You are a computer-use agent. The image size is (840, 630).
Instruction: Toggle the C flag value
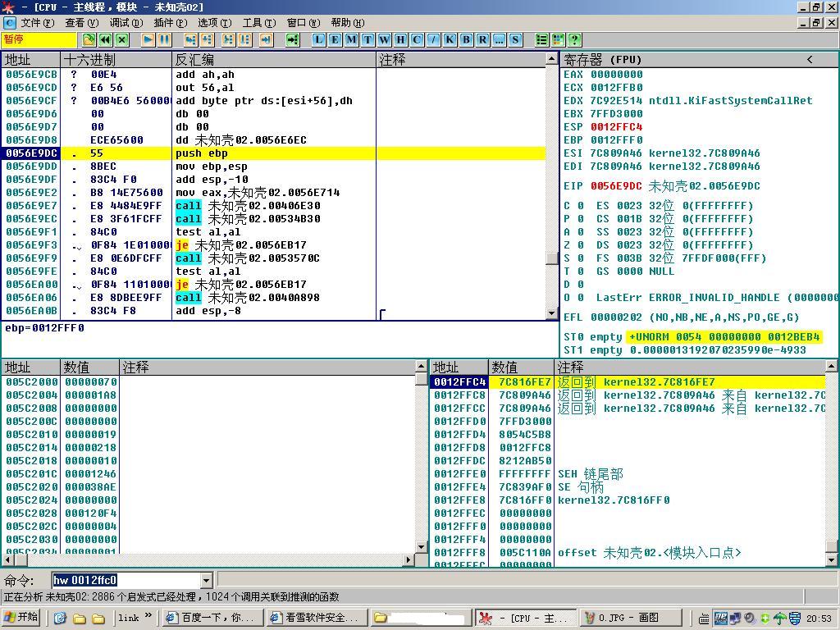(581, 206)
